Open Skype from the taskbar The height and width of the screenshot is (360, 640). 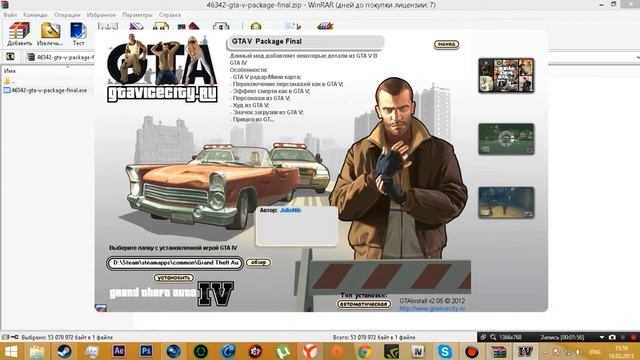point(445,351)
